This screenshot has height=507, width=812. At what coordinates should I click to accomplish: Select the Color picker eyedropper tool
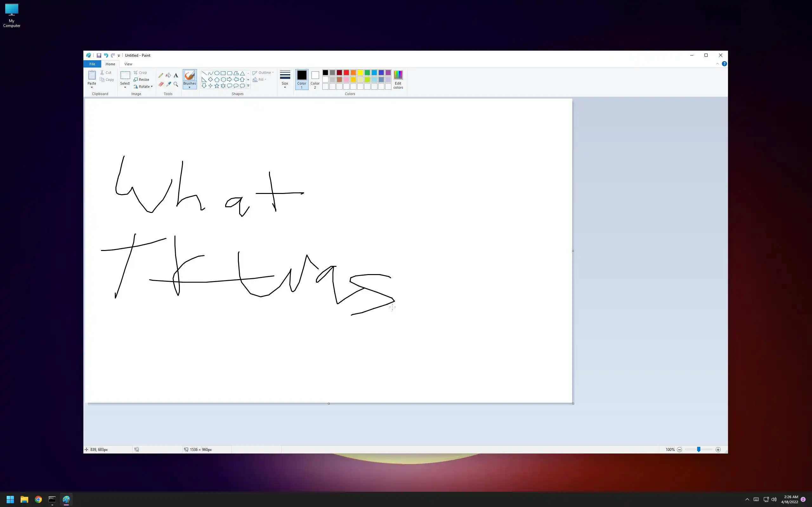[x=168, y=84]
